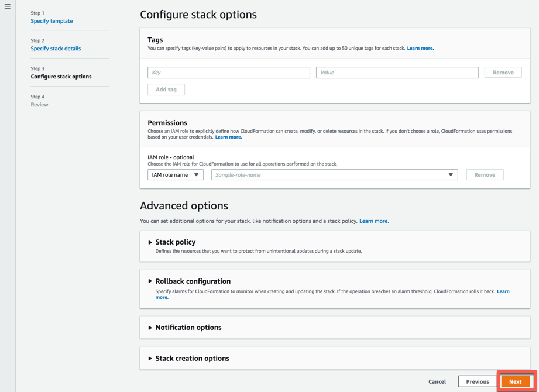Go to Step 1 Specify template
Image resolution: width=539 pixels, height=392 pixels.
coord(52,21)
